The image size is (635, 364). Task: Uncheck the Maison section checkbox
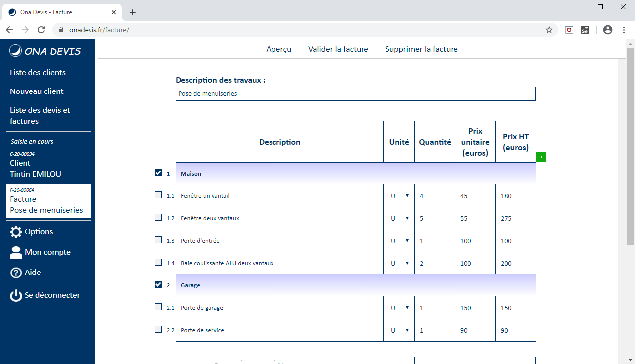click(x=158, y=173)
